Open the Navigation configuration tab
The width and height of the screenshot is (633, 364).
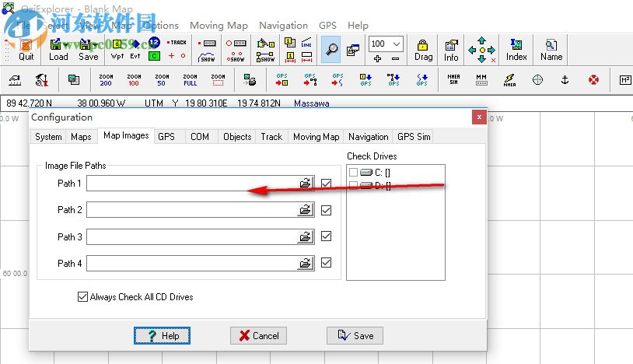(x=368, y=137)
